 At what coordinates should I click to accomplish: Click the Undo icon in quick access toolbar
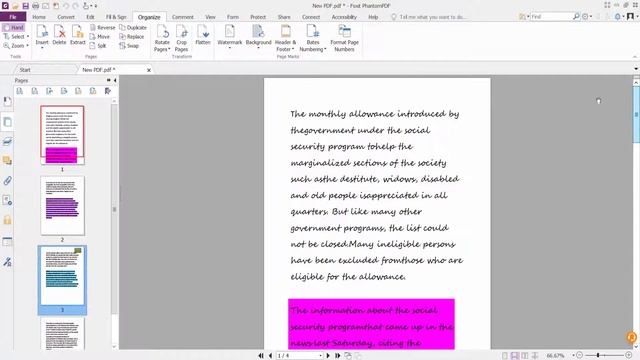[66, 6]
